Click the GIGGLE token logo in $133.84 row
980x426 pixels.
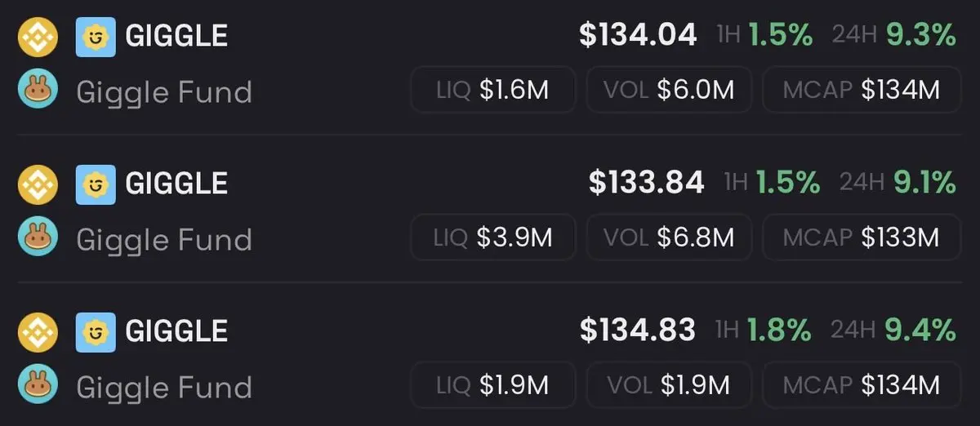[96, 184]
